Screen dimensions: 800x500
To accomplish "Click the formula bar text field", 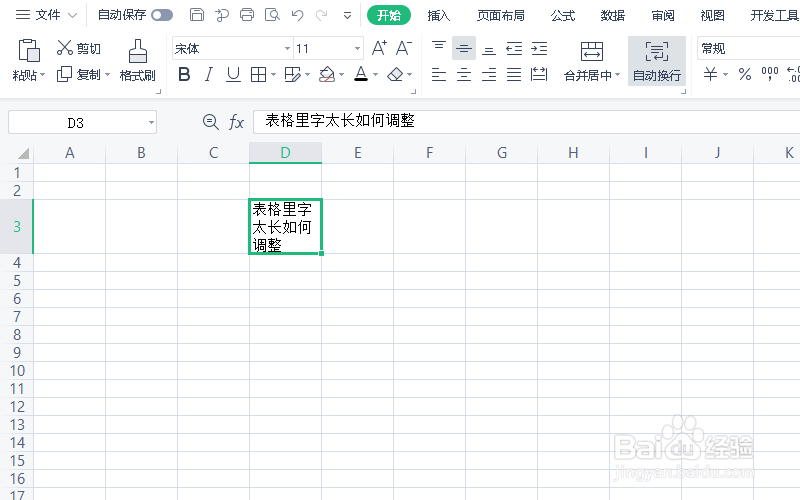I will (x=527, y=121).
